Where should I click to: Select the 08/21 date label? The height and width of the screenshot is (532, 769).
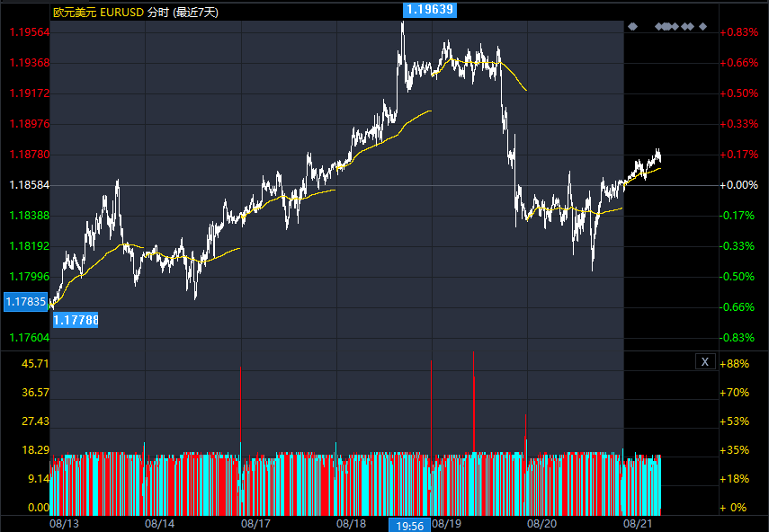pos(638,524)
